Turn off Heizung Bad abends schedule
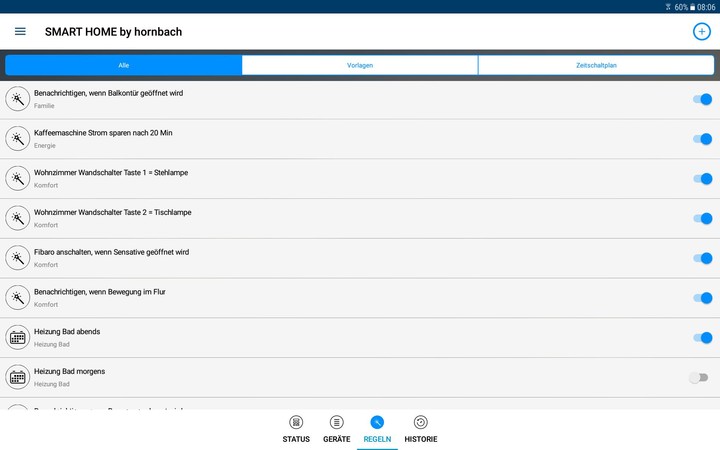 click(703, 338)
